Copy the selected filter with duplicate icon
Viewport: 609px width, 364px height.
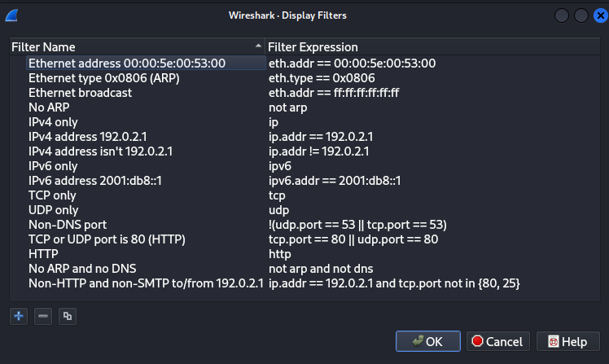pos(68,316)
